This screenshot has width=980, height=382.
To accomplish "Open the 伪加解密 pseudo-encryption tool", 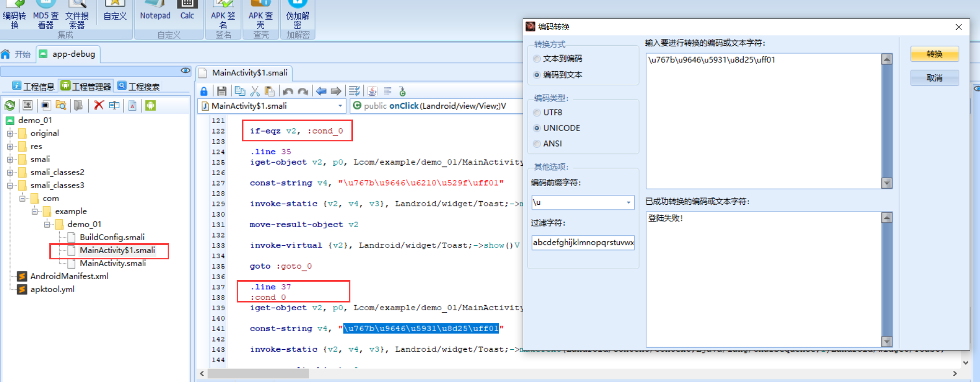I will 297,15.
